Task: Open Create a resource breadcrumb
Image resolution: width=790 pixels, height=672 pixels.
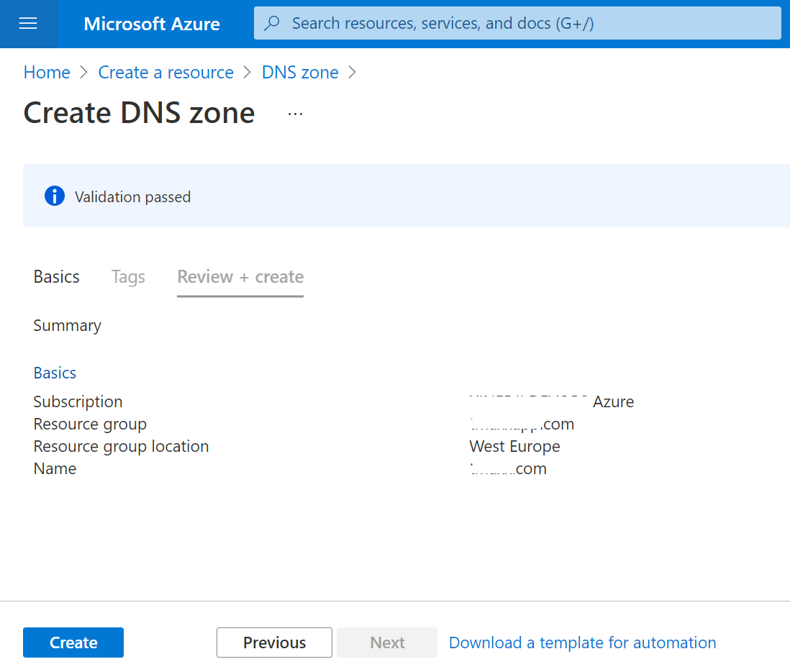Action: pyautogui.click(x=165, y=73)
